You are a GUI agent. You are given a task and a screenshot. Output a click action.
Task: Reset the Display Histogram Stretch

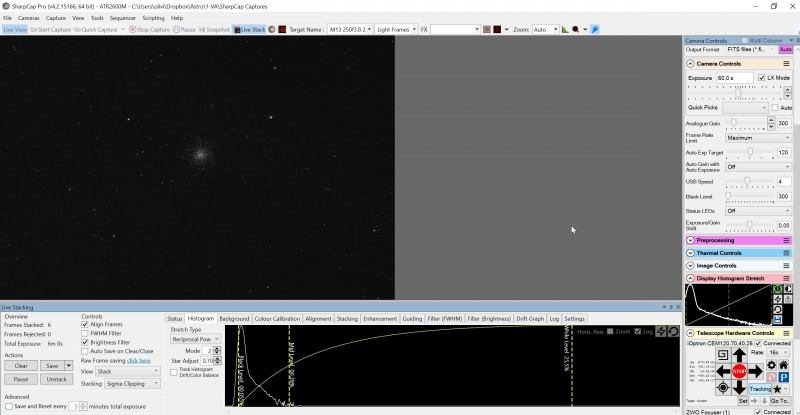(x=778, y=310)
